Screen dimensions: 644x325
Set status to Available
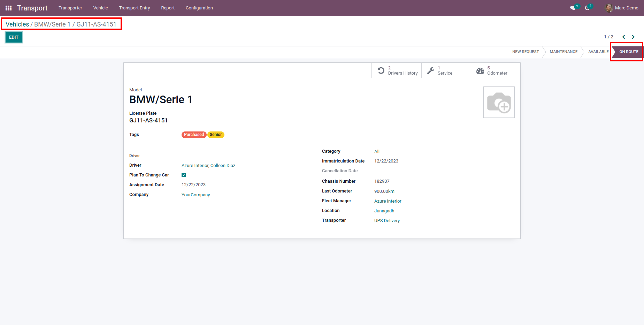tap(598, 52)
